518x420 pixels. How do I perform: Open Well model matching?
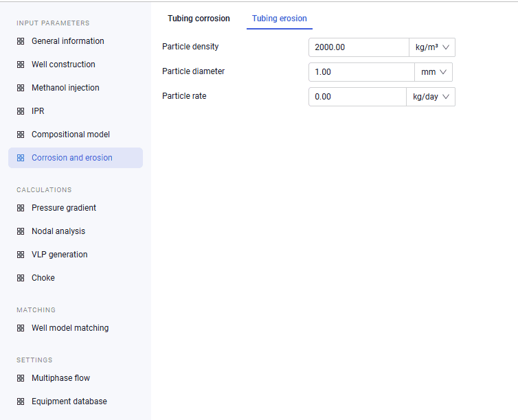76,328
